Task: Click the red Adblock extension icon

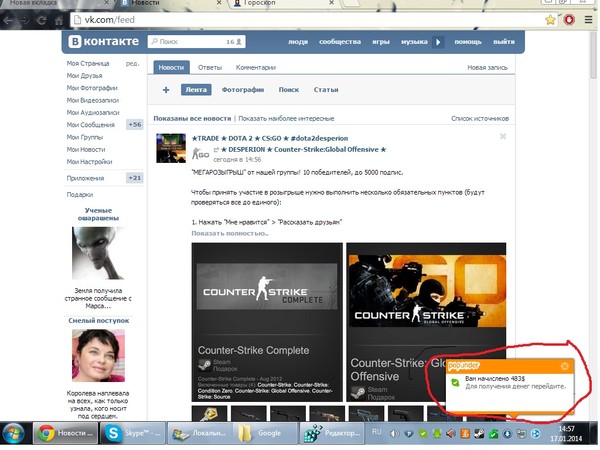Action: tap(569, 20)
